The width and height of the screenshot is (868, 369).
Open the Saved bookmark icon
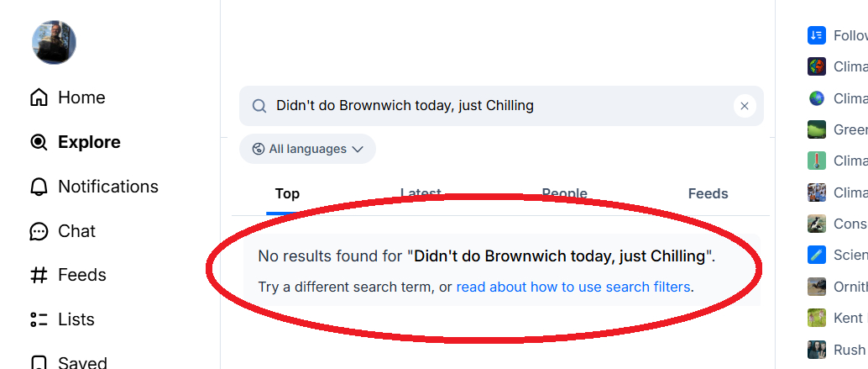click(x=39, y=362)
